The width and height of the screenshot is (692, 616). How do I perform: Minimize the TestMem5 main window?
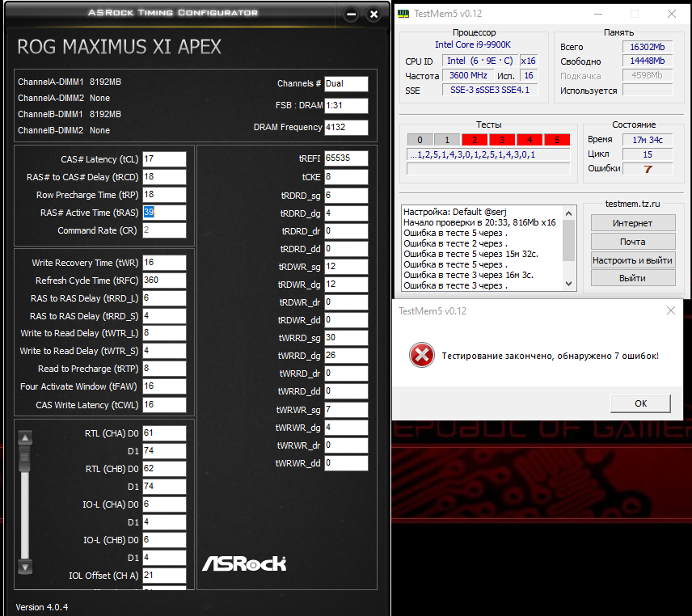[598, 14]
